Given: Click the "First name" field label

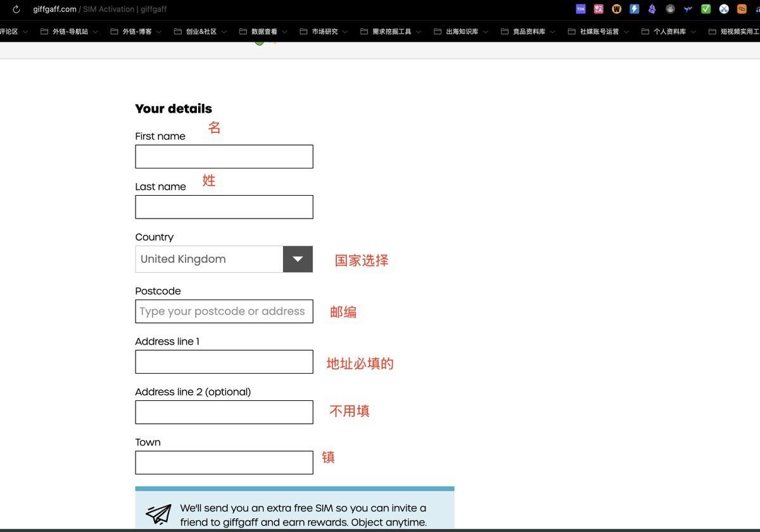Looking at the screenshot, I should [160, 136].
